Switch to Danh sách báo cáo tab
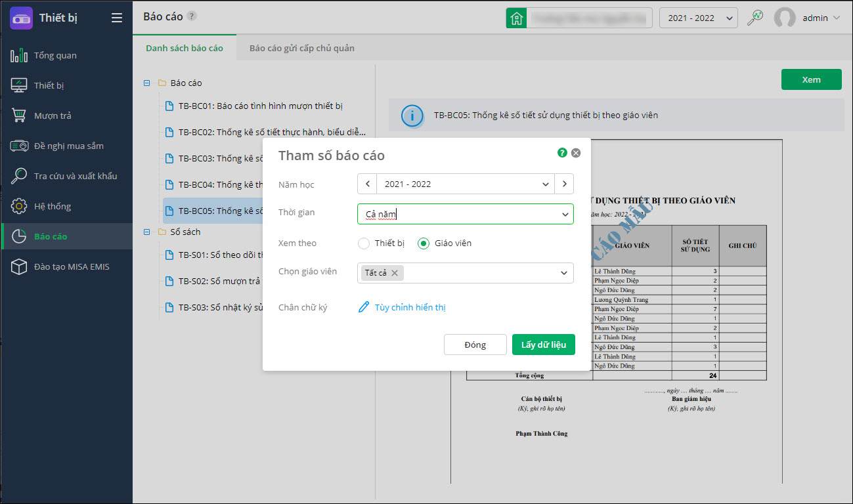 coord(185,48)
